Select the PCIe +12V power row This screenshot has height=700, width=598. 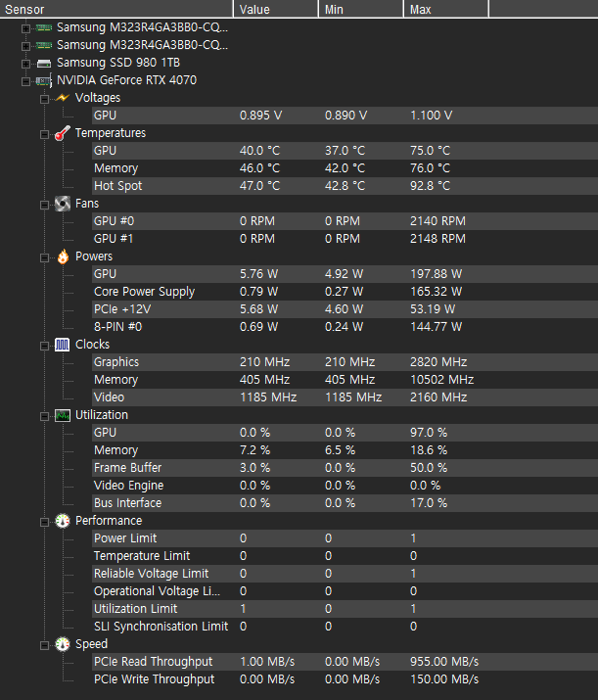click(345, 309)
